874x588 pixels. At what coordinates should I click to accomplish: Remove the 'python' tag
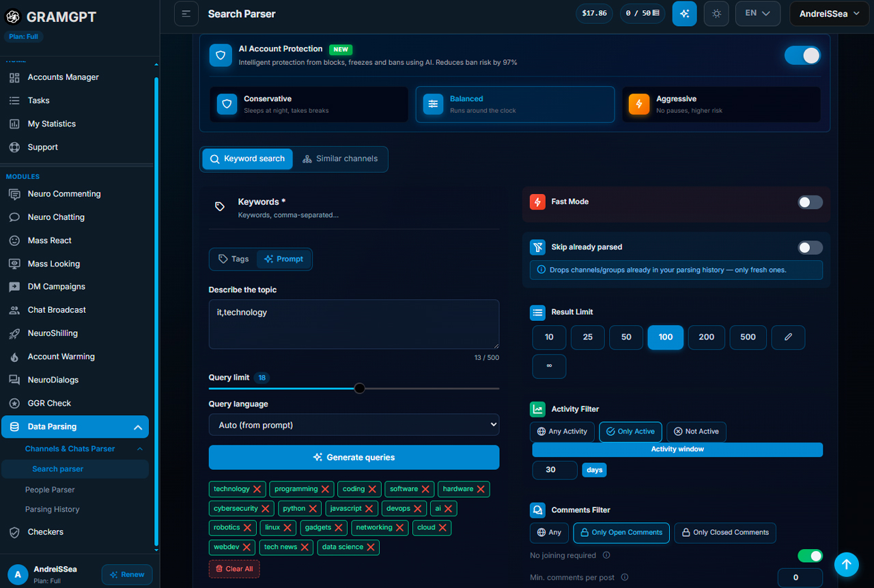coord(313,509)
